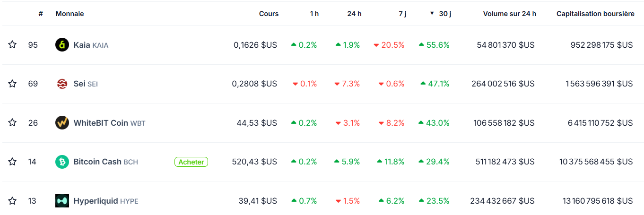644x215 pixels.
Task: Click the Sei coin logo icon
Action: click(x=62, y=84)
